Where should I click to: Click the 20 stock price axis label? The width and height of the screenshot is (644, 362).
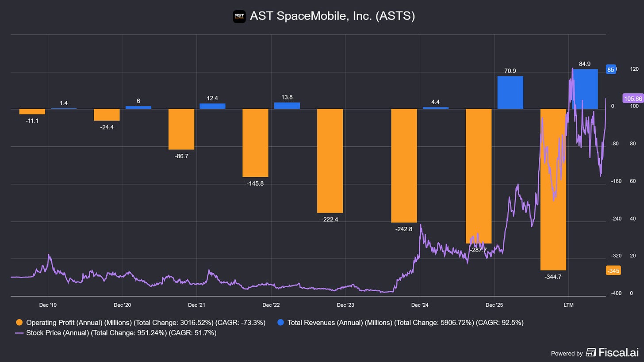[x=632, y=256]
